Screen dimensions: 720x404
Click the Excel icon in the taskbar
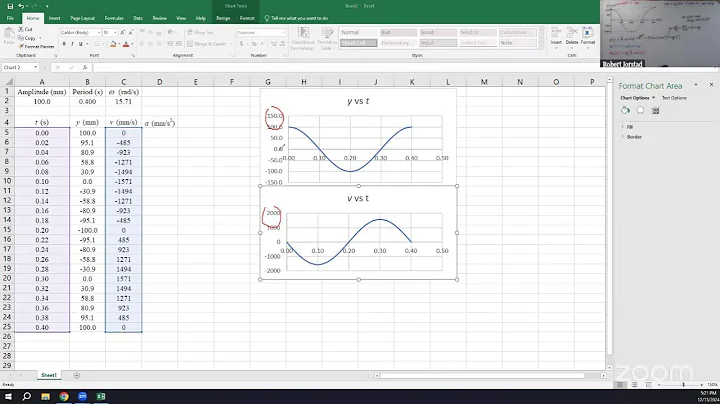point(101,397)
